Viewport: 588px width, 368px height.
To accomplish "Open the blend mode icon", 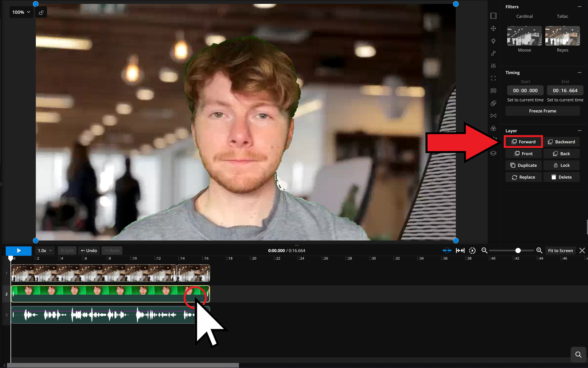I will pyautogui.click(x=493, y=103).
